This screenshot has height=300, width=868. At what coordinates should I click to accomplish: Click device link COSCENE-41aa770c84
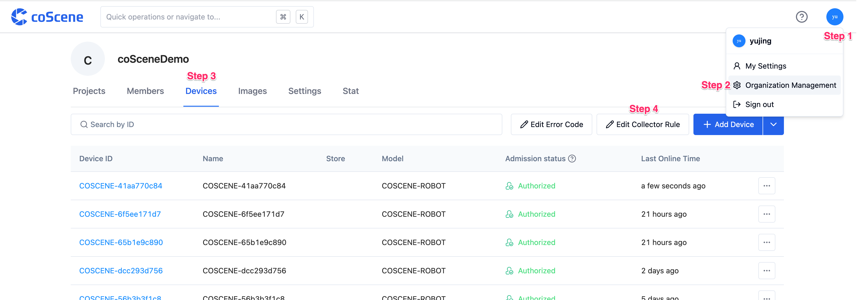tap(121, 185)
